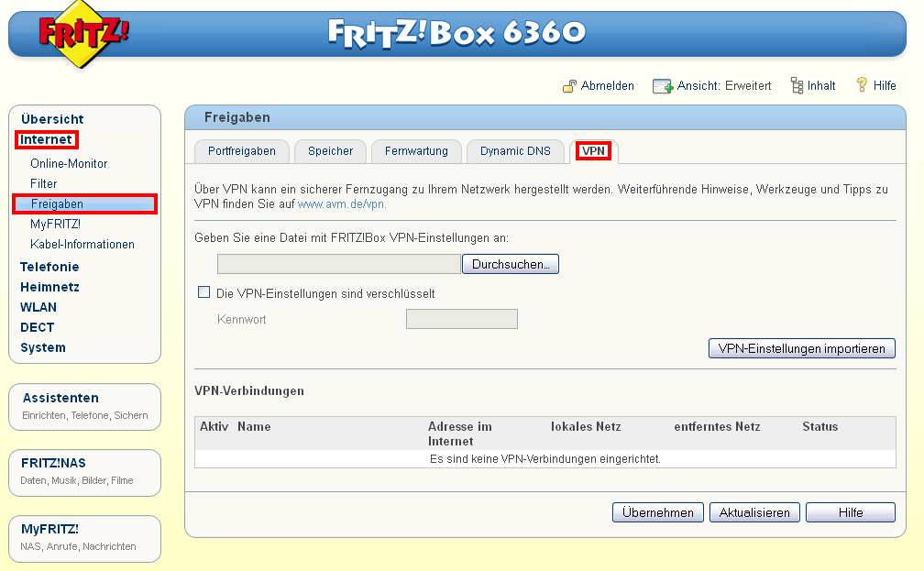This screenshot has height=571, width=924.
Task: Open top Hilfe link
Action: point(885,86)
